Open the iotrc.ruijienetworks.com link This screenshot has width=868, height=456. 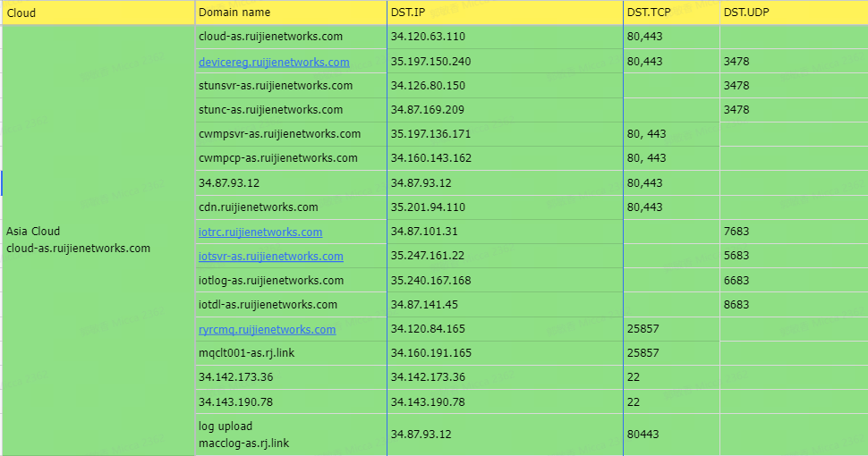tap(260, 232)
